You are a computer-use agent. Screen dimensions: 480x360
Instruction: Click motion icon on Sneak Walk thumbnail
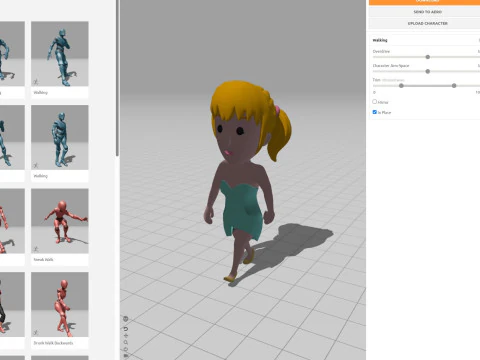(x=36, y=249)
